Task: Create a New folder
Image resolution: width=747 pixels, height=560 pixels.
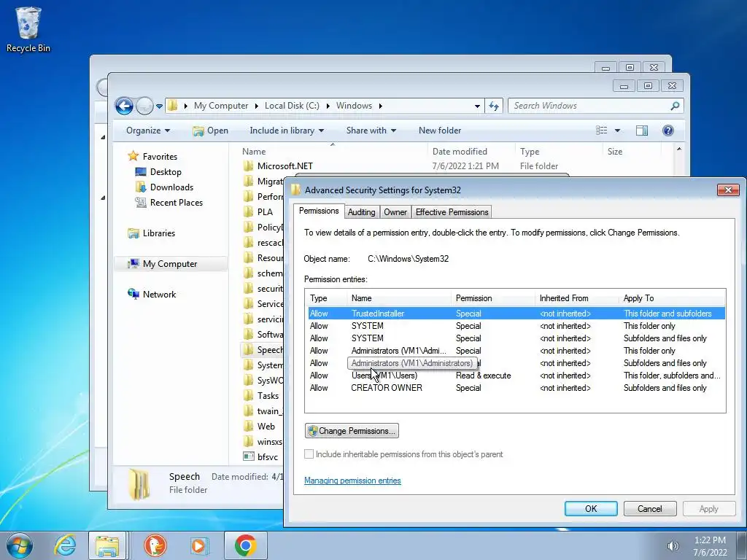Action: click(440, 131)
